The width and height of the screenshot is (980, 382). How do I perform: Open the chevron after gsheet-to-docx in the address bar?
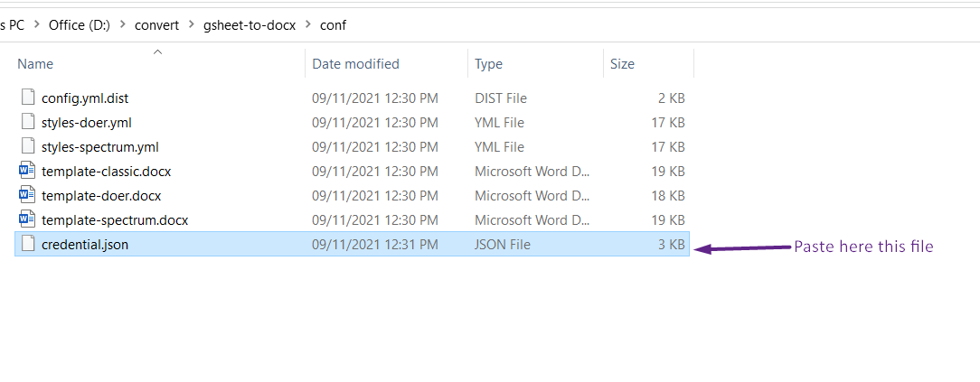(x=307, y=25)
